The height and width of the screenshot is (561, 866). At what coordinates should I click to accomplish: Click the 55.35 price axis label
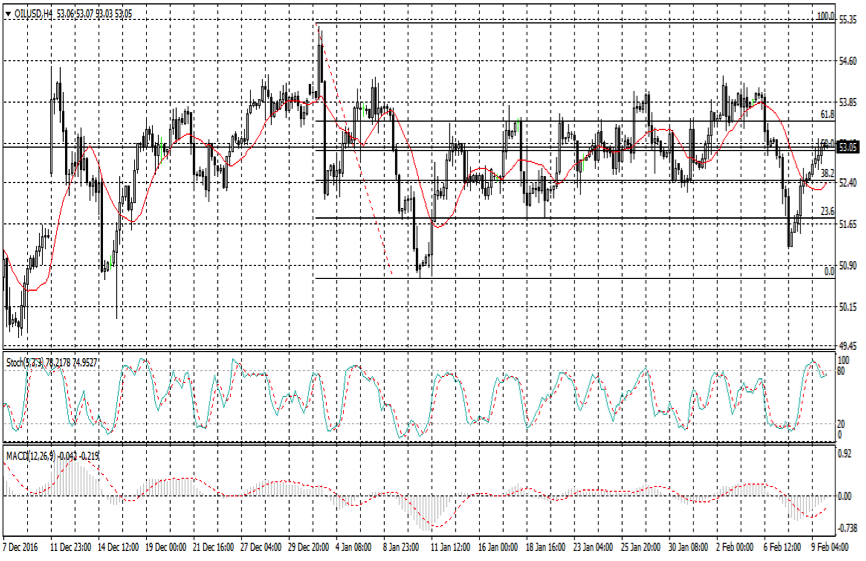pyautogui.click(x=849, y=20)
